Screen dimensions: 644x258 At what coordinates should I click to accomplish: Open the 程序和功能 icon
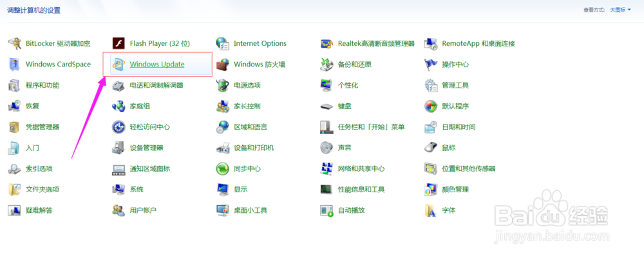point(15,86)
